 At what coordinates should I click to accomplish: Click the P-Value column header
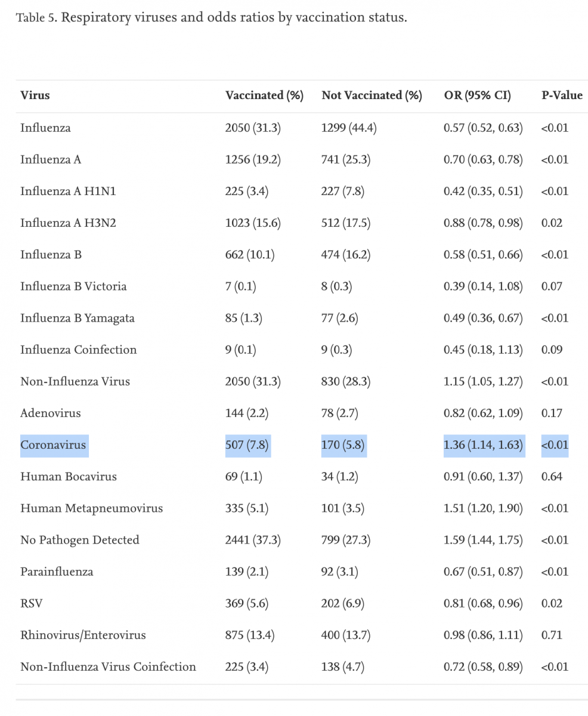562,95
